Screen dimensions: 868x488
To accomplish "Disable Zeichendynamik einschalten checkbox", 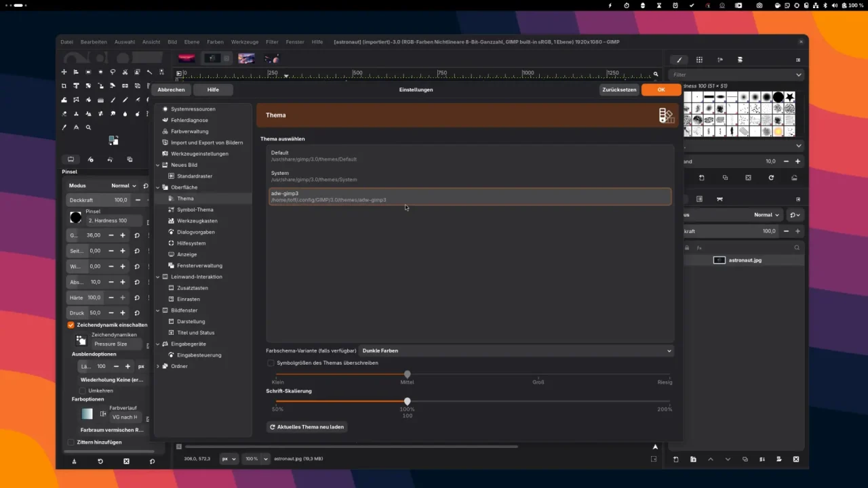I will coord(71,325).
